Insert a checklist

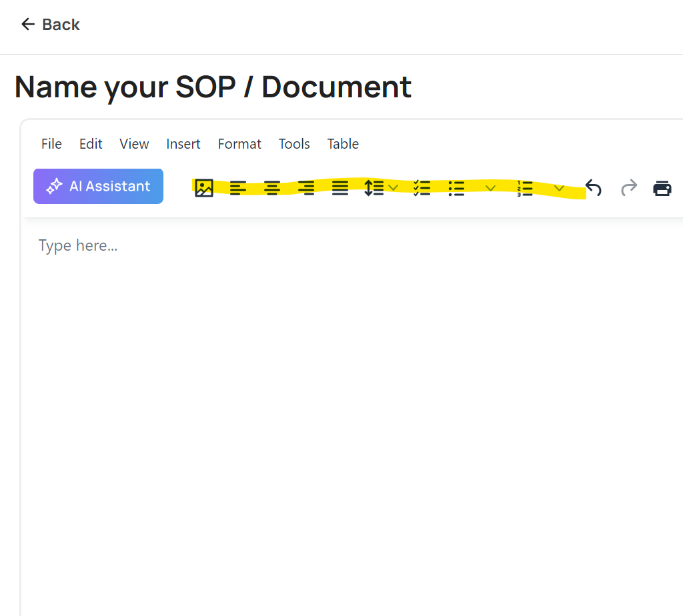(x=422, y=188)
